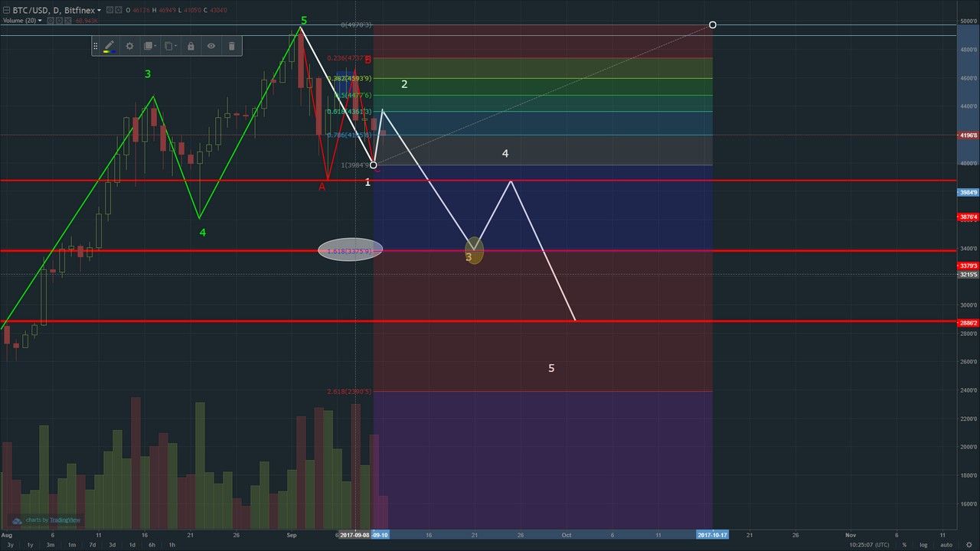The height and width of the screenshot is (551, 980).
Task: Grab the floating toolbar drag handle
Action: point(96,46)
